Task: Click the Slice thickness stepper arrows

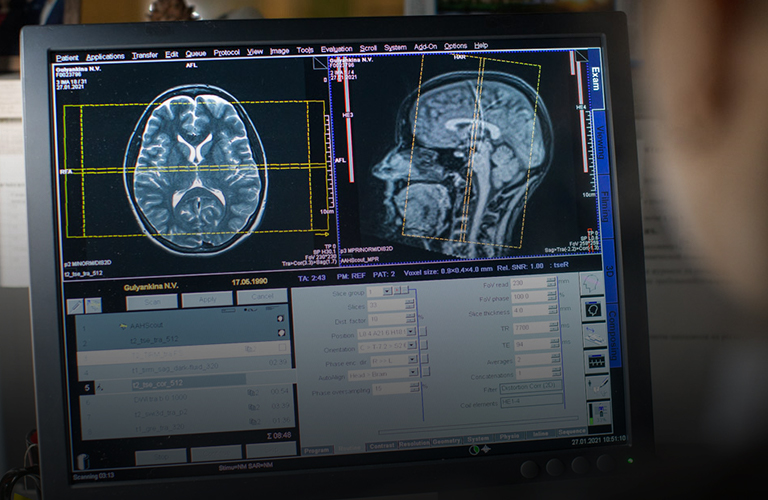Action: [550, 312]
